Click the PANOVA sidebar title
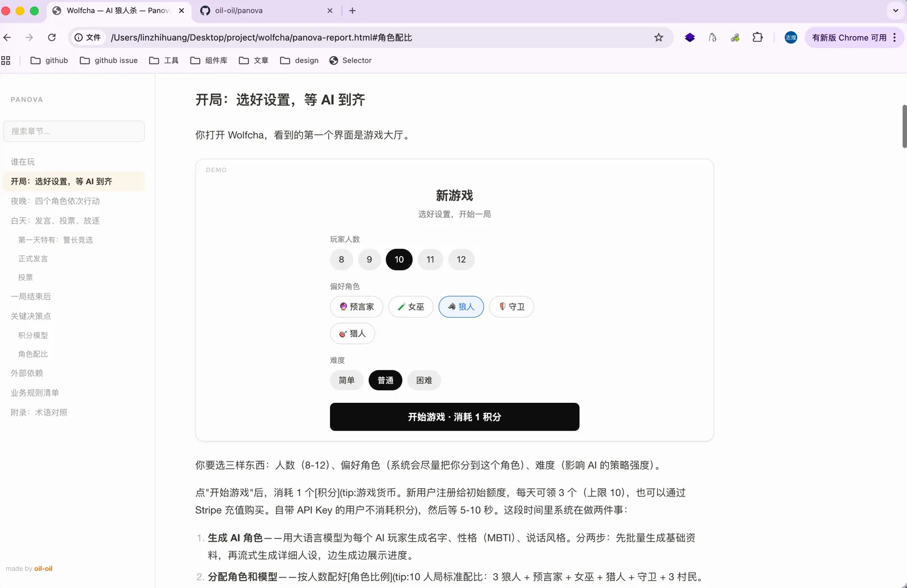Viewport: 907px width, 588px height. coord(27,100)
